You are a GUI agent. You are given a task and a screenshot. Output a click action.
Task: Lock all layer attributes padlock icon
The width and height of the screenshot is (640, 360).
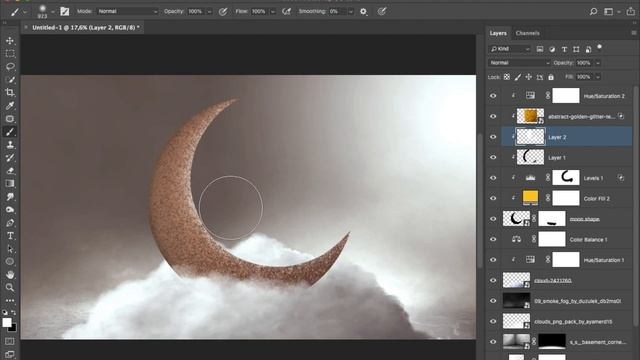551,77
